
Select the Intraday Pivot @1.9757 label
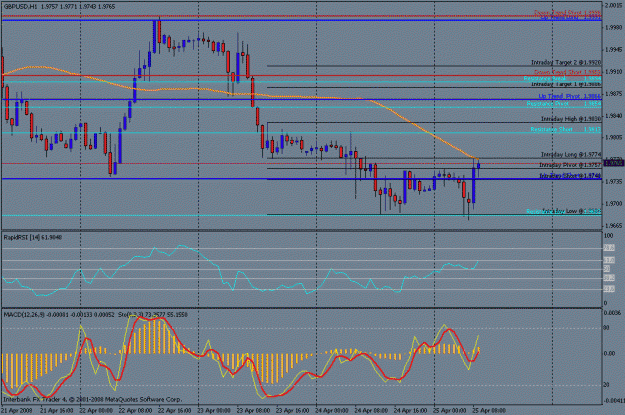point(570,165)
